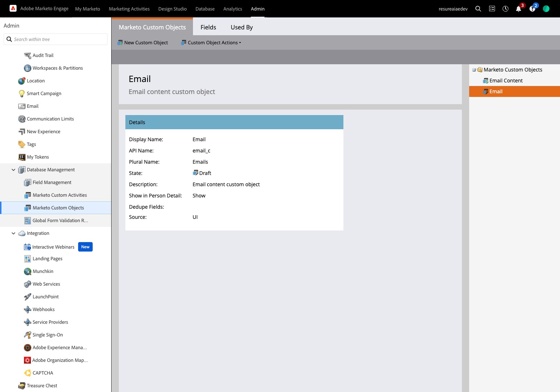The width and height of the screenshot is (560, 392).
Task: Open the My Marketo menu
Action: click(88, 9)
